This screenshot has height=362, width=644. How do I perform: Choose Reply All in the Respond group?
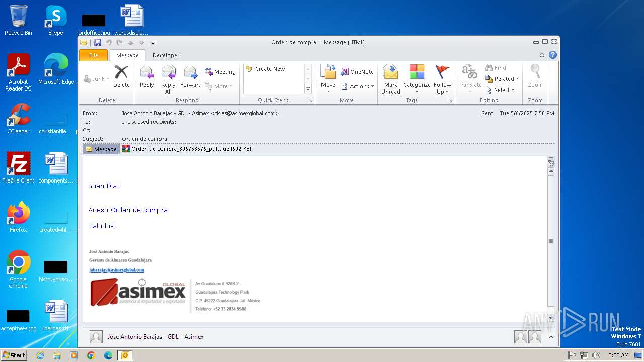168,79
